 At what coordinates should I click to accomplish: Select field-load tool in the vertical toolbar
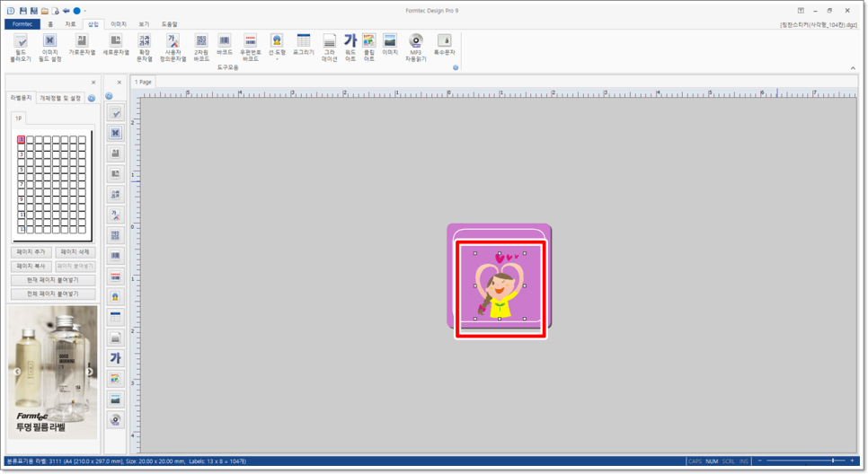(x=115, y=113)
